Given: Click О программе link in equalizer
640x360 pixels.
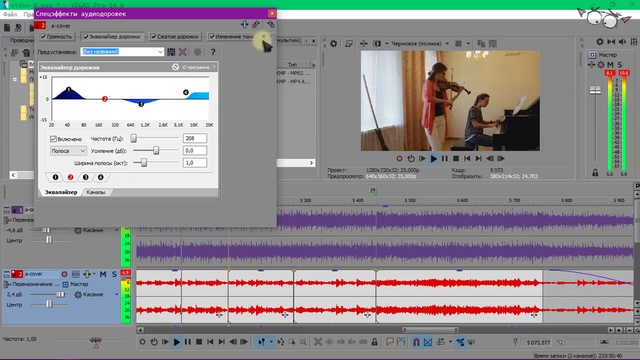Looking at the screenshot, I should 196,67.
